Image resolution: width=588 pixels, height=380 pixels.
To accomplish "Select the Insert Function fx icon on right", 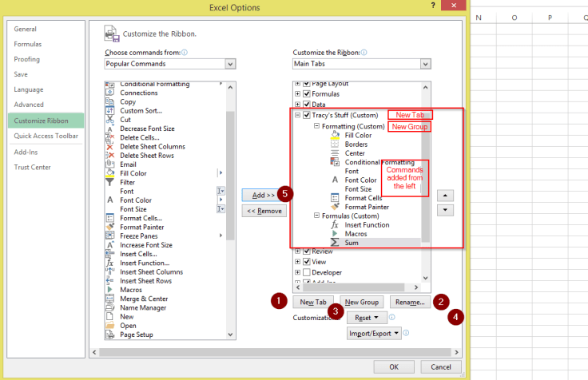I will [x=336, y=224].
